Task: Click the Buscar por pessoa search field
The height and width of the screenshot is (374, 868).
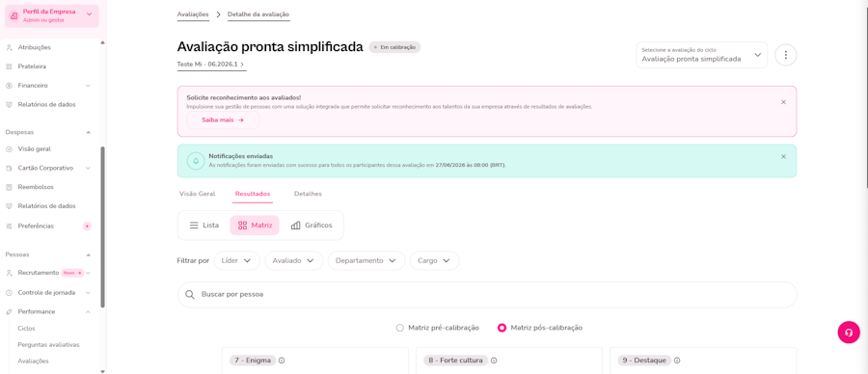Action: click(487, 294)
